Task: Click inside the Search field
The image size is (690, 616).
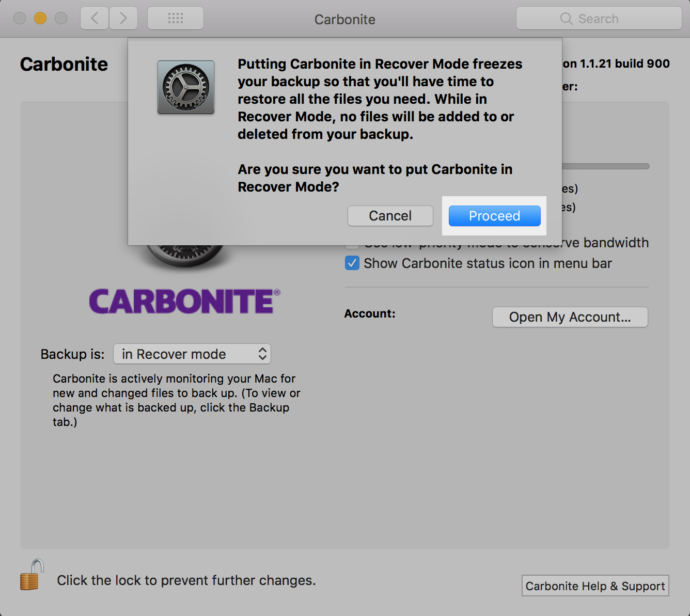Action: (599, 19)
